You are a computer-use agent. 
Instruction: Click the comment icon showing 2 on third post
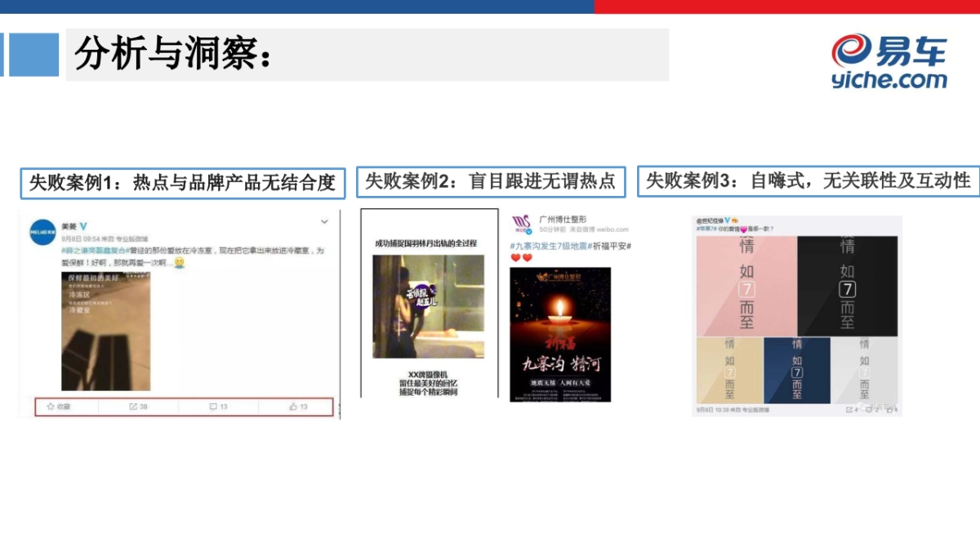pyautogui.click(x=870, y=409)
